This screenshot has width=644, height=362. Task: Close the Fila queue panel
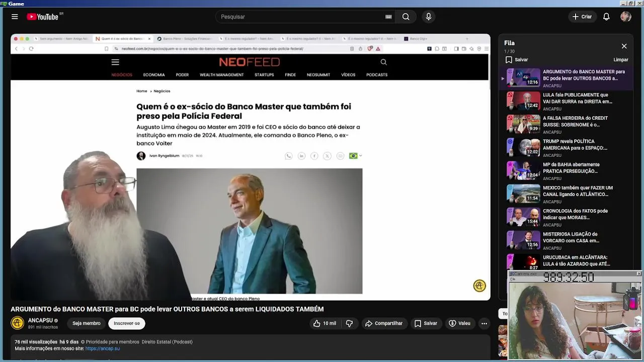point(624,46)
